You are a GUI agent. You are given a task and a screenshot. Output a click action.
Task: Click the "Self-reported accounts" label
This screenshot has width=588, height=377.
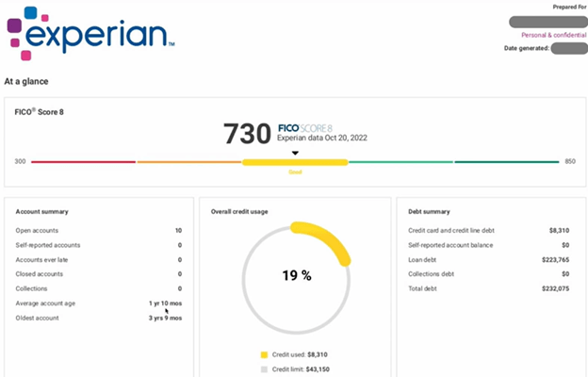pos(48,245)
